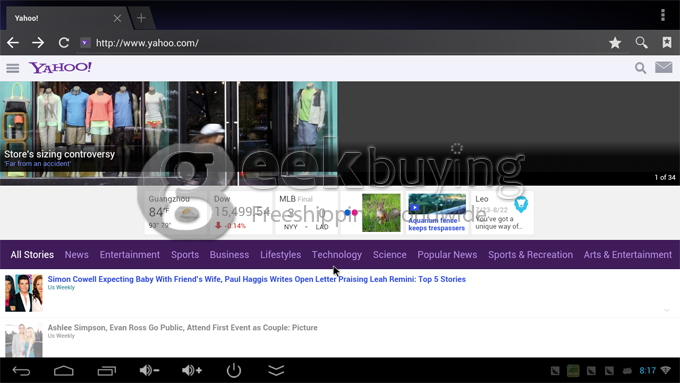Screen dimensions: 680x383
Task: Open the bookmarks list icon
Action: pyautogui.click(x=667, y=43)
